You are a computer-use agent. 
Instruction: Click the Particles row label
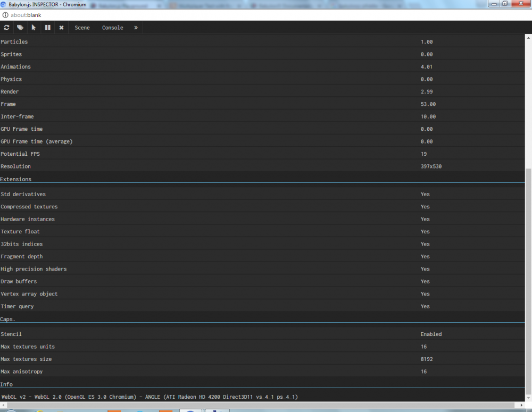coord(14,41)
